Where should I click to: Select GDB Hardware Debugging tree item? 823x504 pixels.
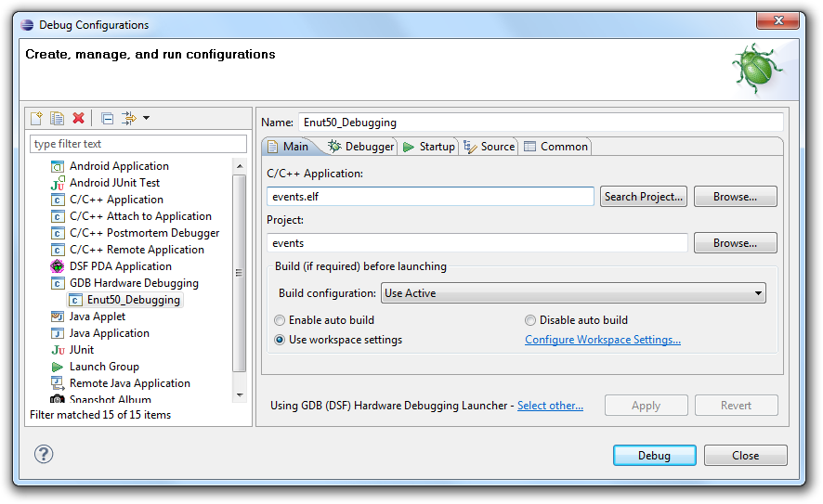pos(133,283)
